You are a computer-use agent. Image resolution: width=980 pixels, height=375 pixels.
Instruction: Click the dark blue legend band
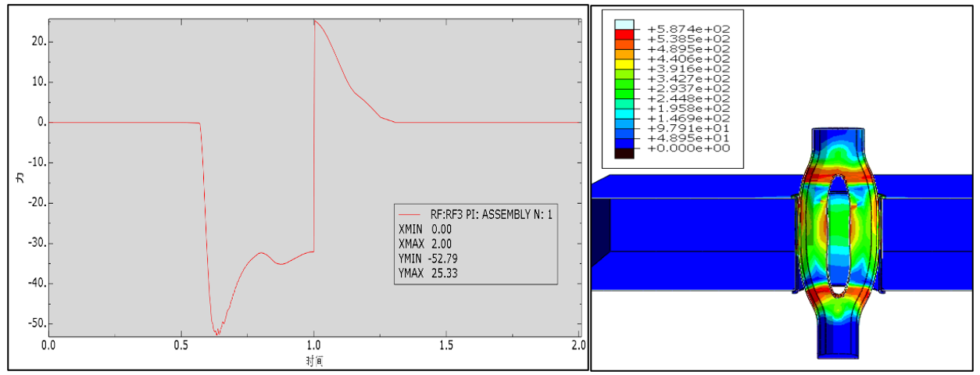click(x=624, y=143)
